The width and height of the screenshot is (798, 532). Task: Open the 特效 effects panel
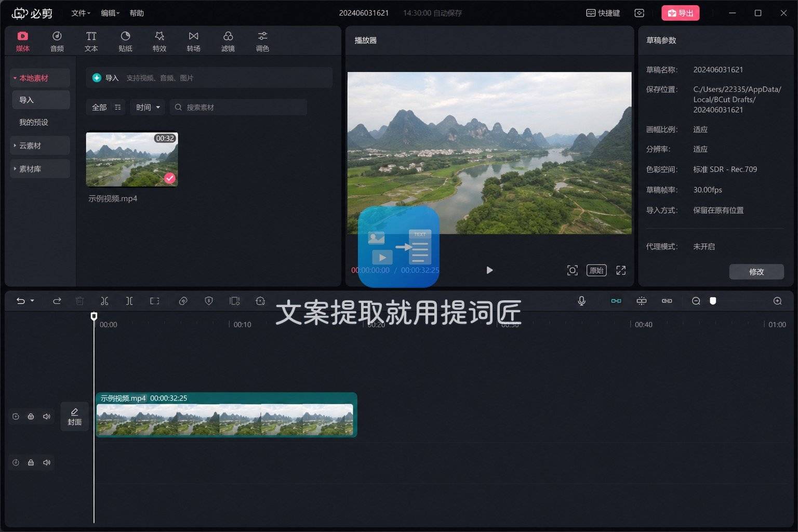coord(159,42)
